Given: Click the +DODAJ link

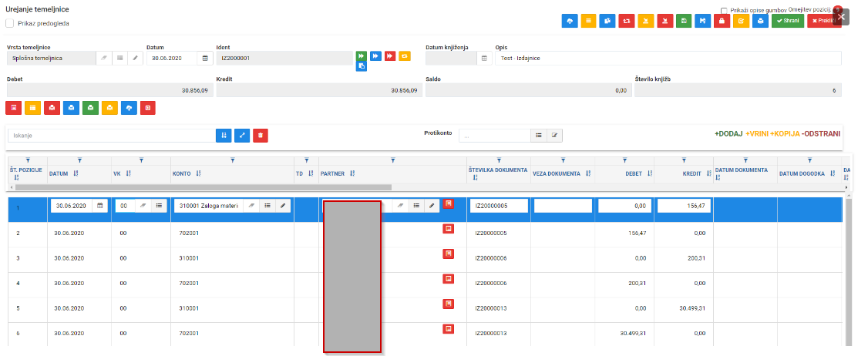Looking at the screenshot, I should point(728,134).
